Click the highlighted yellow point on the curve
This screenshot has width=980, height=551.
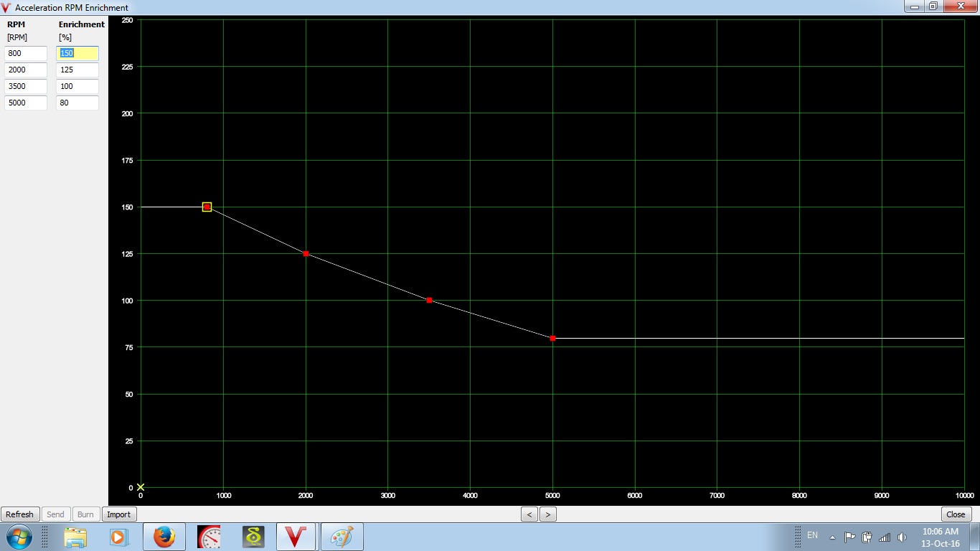click(x=207, y=207)
